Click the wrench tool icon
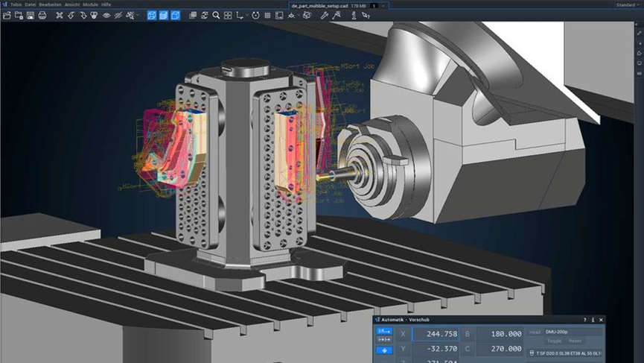The image size is (644, 363). click(x=324, y=16)
